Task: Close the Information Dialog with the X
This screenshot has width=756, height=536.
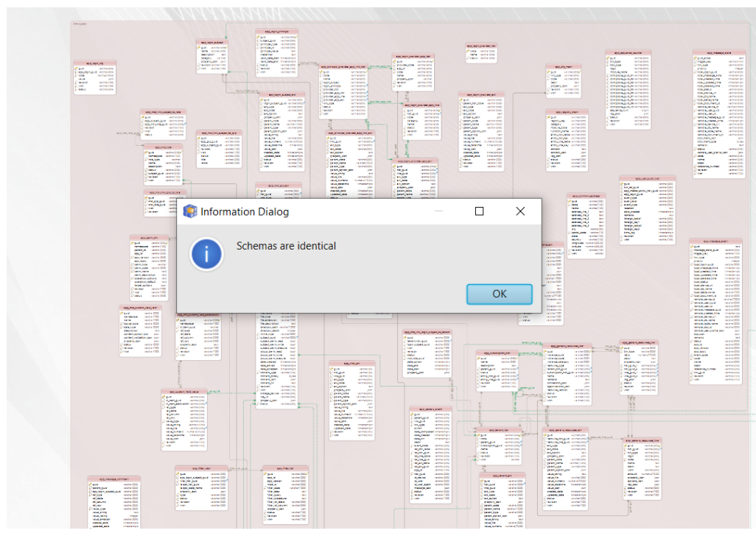Action: 519,211
